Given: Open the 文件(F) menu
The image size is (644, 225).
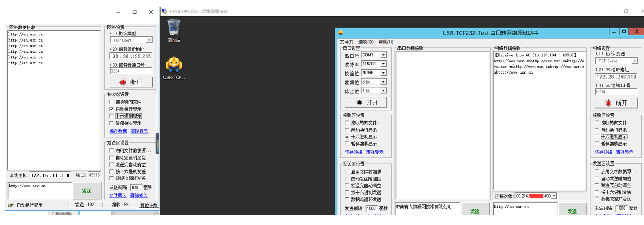Looking at the screenshot, I should (x=347, y=42).
